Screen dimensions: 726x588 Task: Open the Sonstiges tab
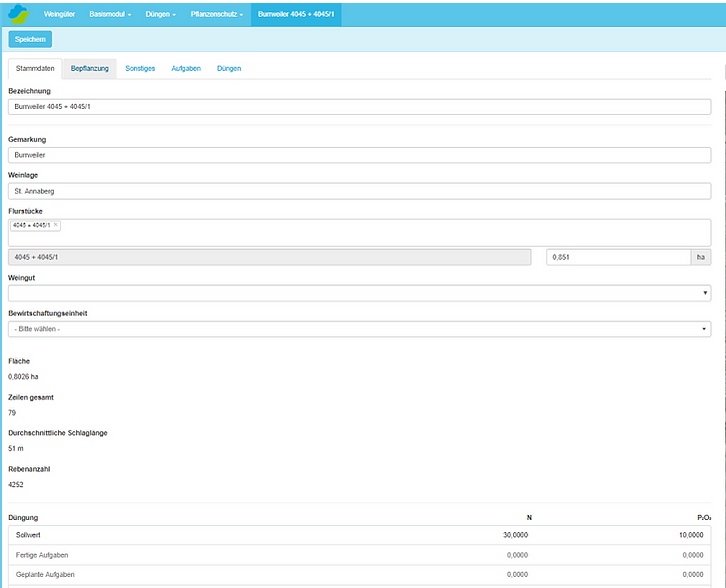pos(140,68)
